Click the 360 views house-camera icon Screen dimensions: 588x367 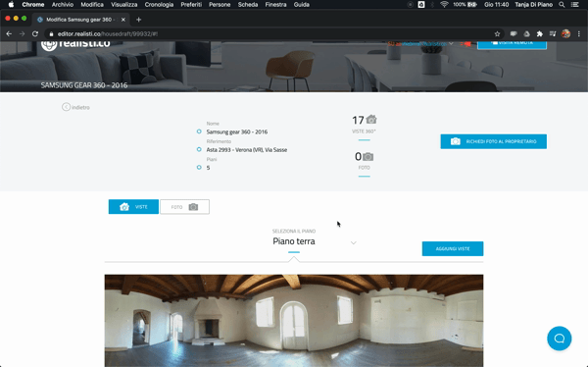pos(371,120)
